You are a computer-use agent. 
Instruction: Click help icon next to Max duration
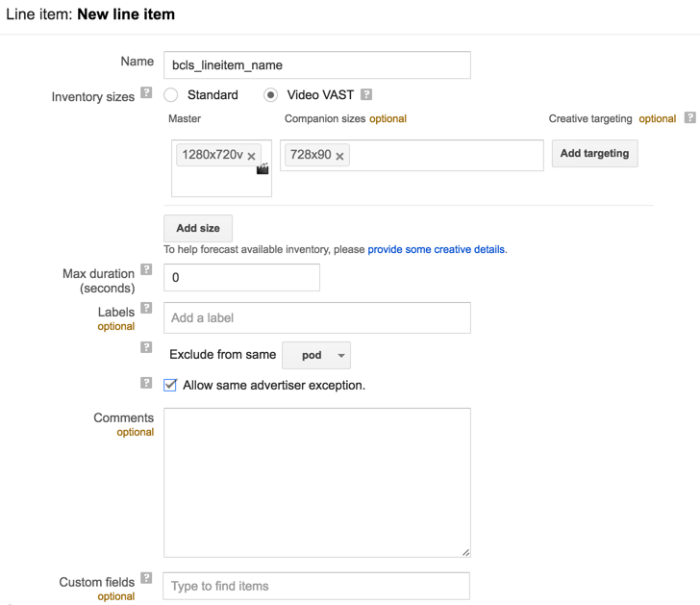point(146,270)
